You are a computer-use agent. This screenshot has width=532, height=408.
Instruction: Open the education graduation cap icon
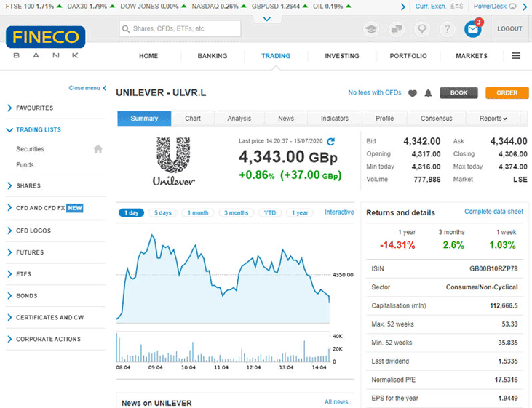371,29
